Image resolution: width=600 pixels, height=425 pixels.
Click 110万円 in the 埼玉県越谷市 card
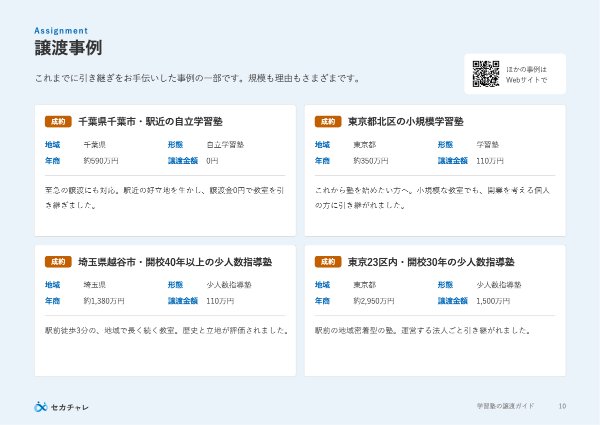tap(220, 301)
